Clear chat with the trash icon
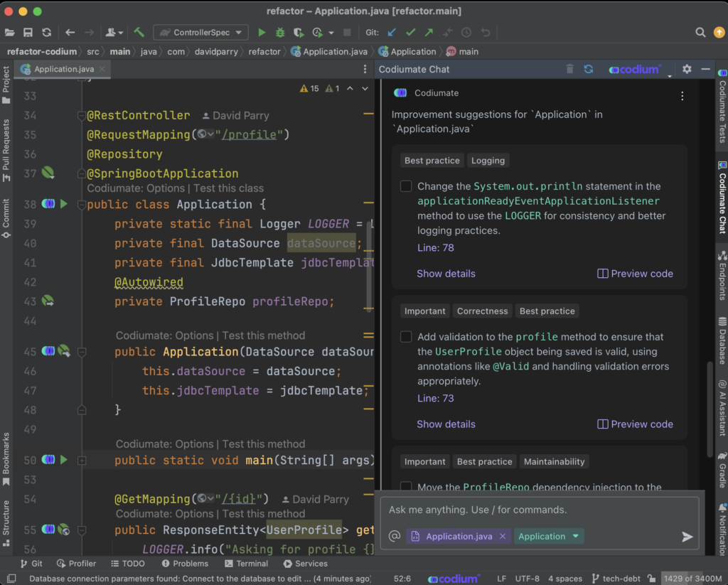Viewport: 728px width, 585px height. pos(569,70)
